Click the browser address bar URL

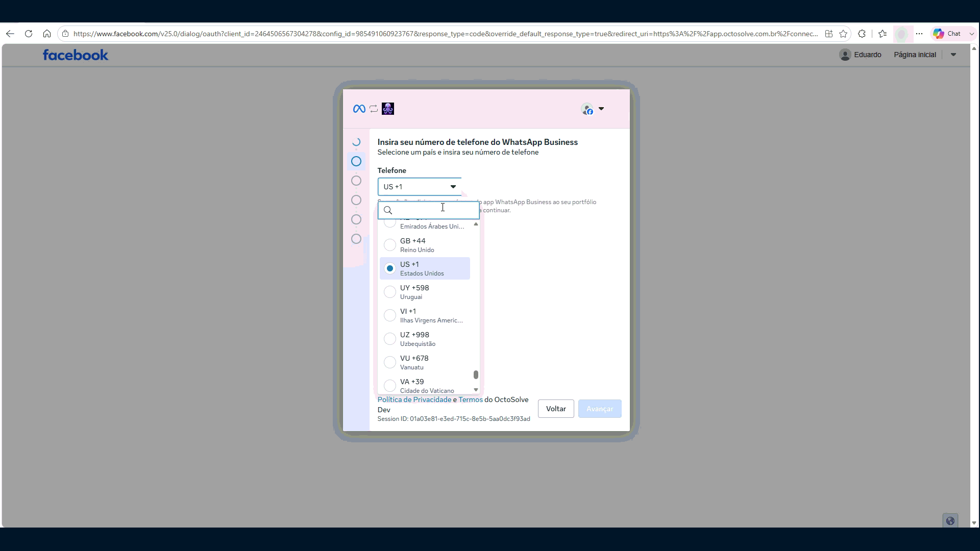pyautogui.click(x=445, y=34)
